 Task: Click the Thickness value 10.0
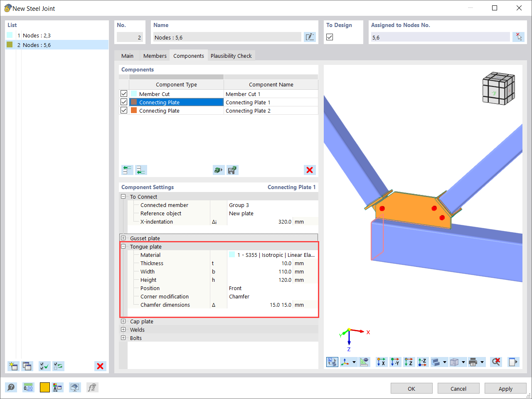click(286, 263)
